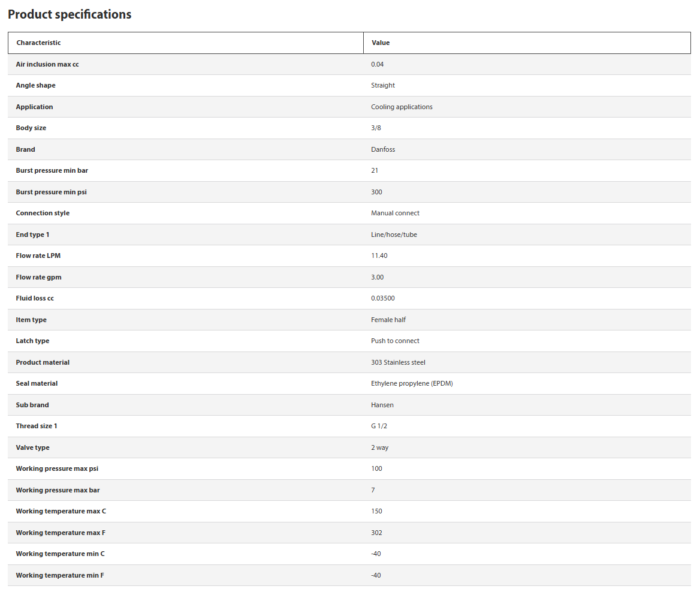
Task: Click the Manual connect value
Action: [x=395, y=213]
